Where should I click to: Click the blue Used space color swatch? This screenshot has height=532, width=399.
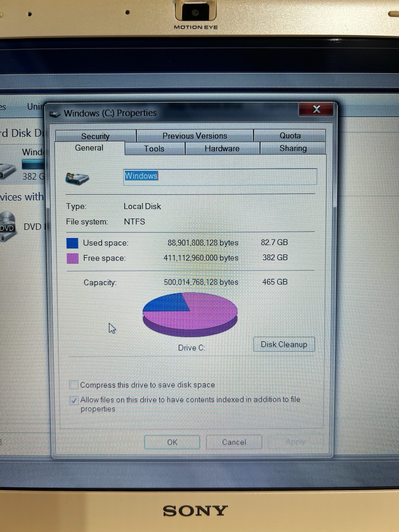(72, 243)
